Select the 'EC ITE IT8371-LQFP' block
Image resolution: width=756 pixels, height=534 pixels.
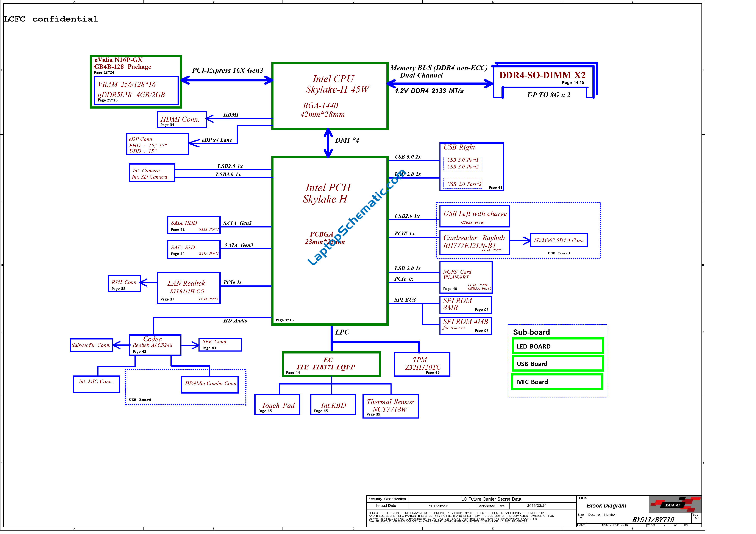(x=331, y=364)
